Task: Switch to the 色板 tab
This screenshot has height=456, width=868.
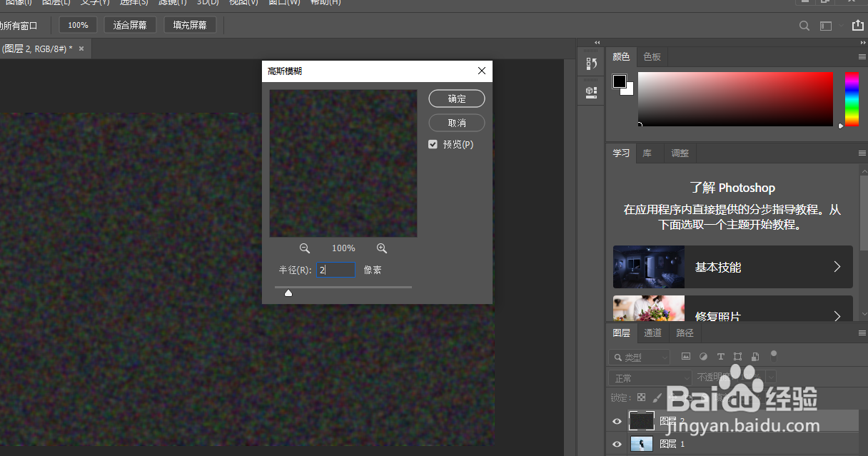Action: [x=652, y=57]
